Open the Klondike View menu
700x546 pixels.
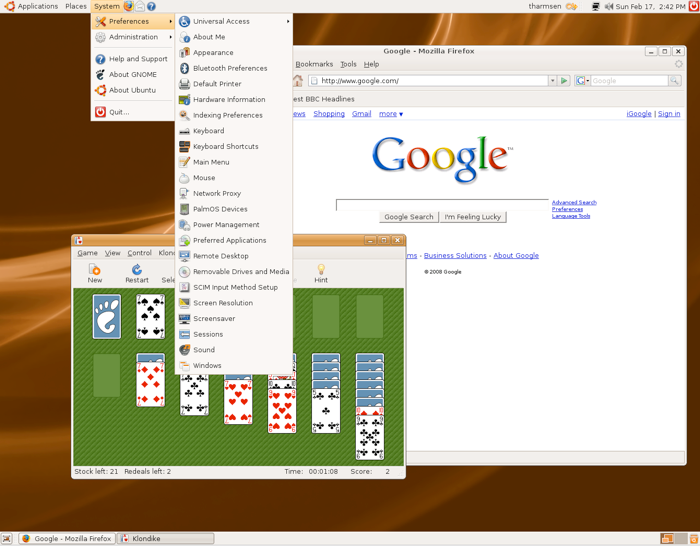tap(112, 253)
